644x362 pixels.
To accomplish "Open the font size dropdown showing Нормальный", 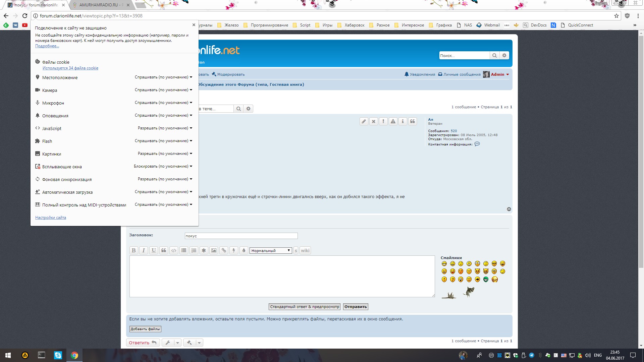I will pyautogui.click(x=270, y=250).
